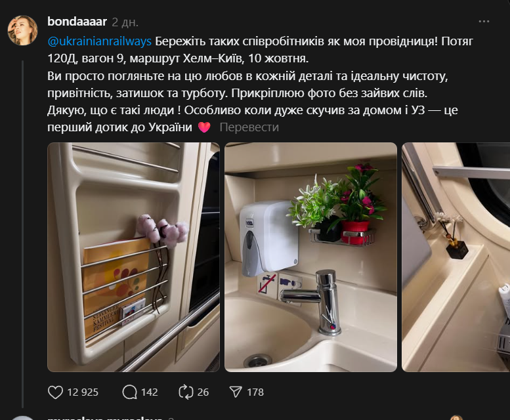Share the post with the paper plane icon
This screenshot has width=510, height=420.
pos(236,392)
